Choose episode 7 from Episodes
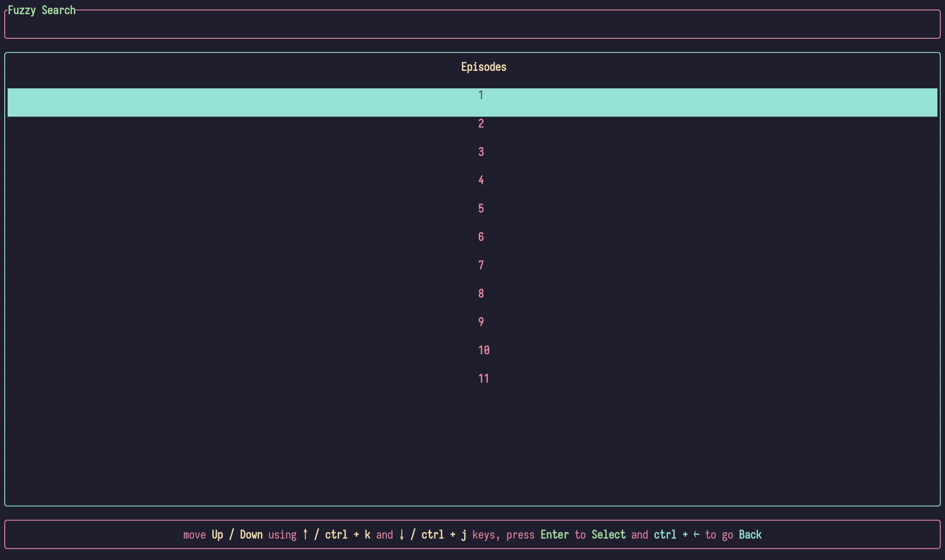 [x=481, y=266]
